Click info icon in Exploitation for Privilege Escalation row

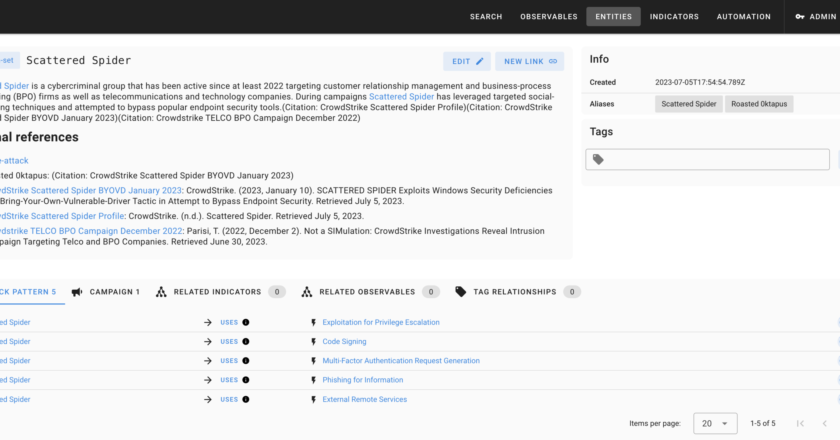coord(246,322)
